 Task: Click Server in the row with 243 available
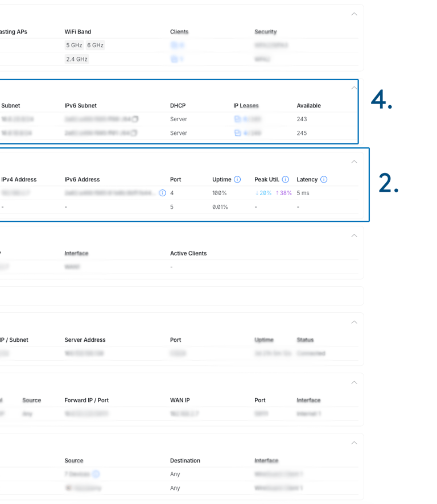pyautogui.click(x=179, y=119)
